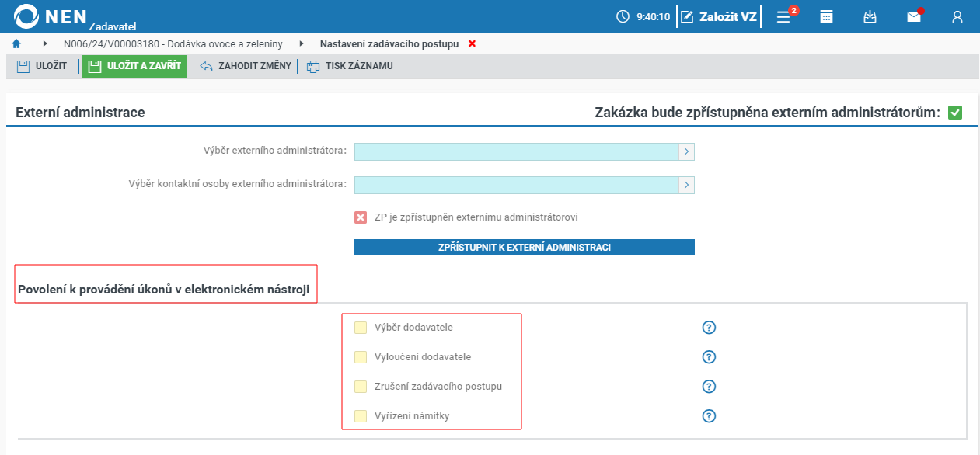Expand breadcrumb arrow before N006/24/V00003180
Image resolution: width=980 pixels, height=455 pixels.
pos(45,44)
